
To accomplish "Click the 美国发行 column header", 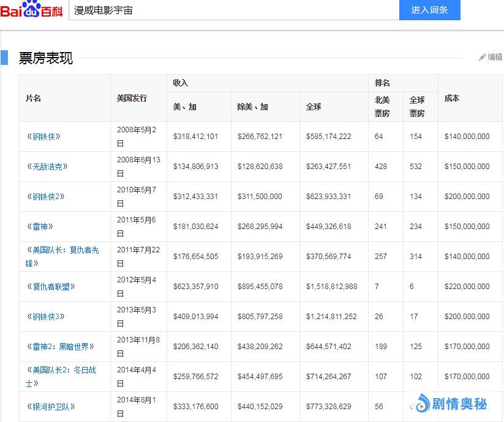I will coord(132,98).
